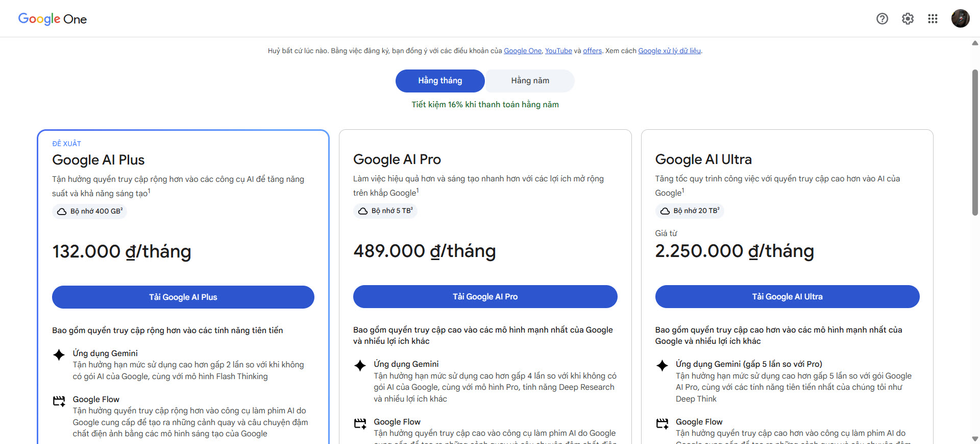
Task: Click the Google AI Plus heading
Action: pos(99,160)
